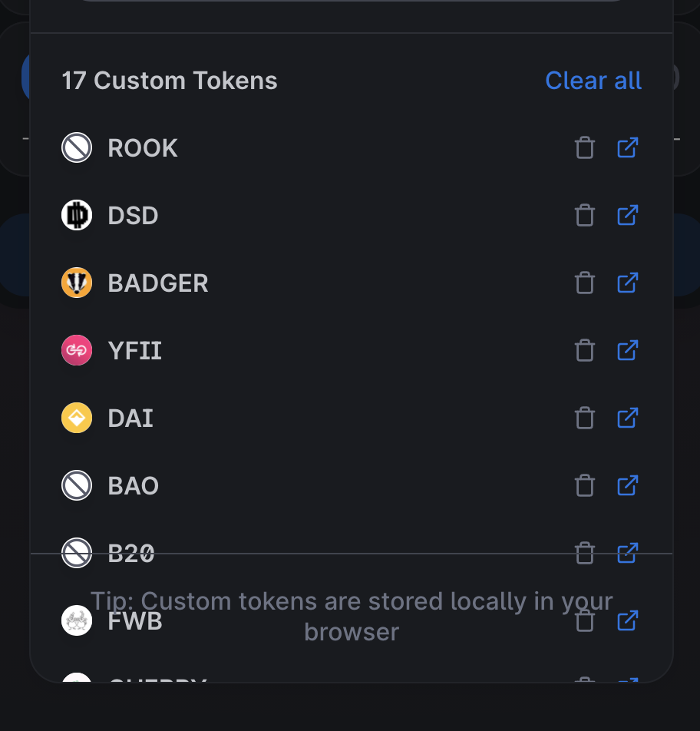The height and width of the screenshot is (731, 700).
Task: Click the Clear all link
Action: tap(593, 80)
